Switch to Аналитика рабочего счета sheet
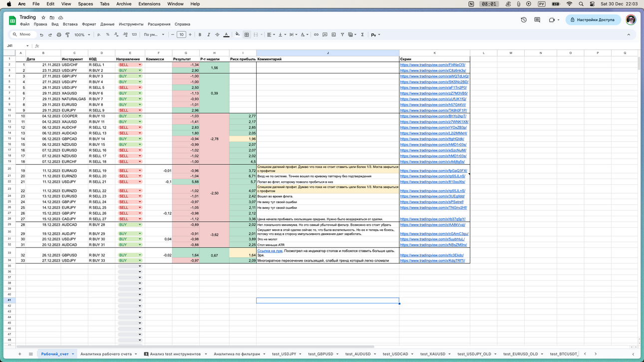 click(x=106, y=354)
